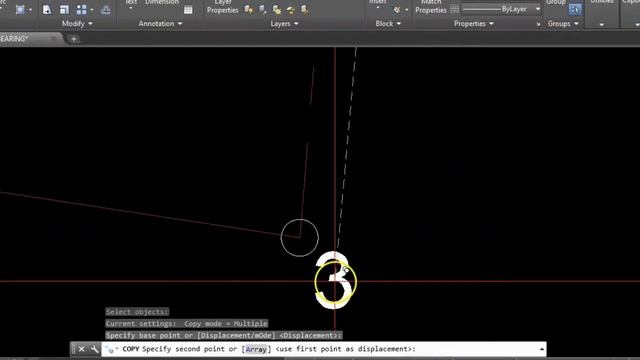This screenshot has height=360, width=640.
Task: Select the Scale tool icon in Modify
Action: coord(64,10)
